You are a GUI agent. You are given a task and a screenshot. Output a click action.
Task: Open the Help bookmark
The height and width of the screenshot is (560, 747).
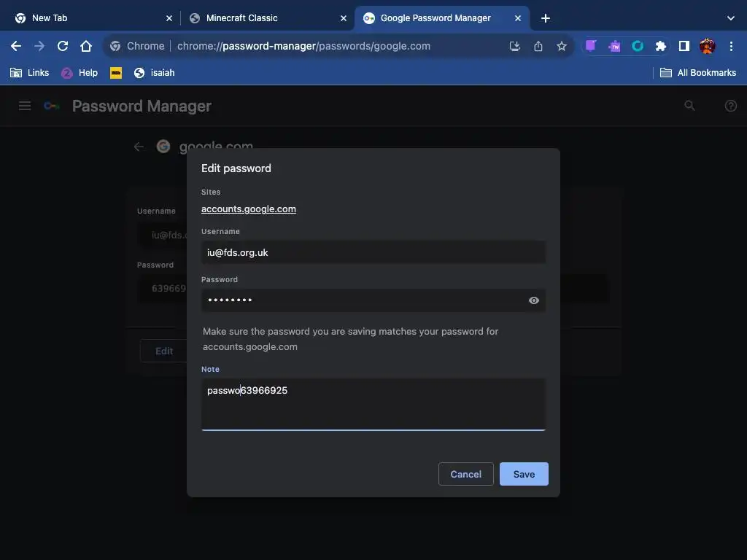pos(80,73)
